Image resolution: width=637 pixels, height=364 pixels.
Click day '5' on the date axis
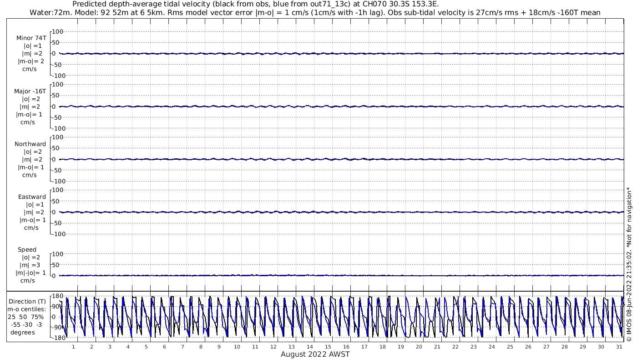click(146, 347)
